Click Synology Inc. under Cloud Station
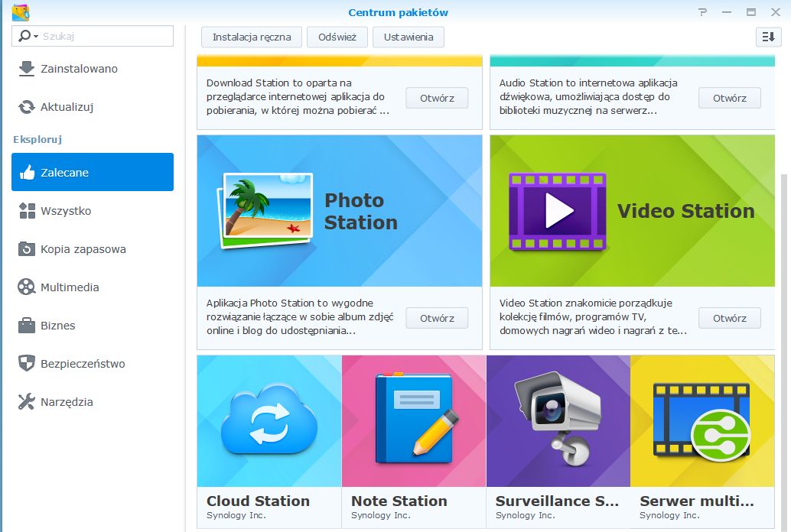This screenshot has height=532, width=791. coord(236,515)
